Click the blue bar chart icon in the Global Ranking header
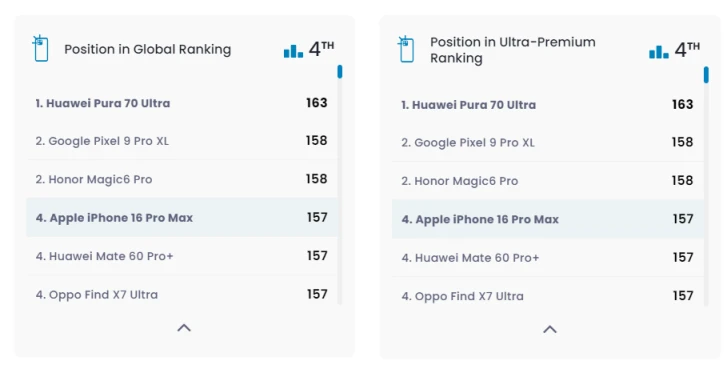This screenshot has width=727, height=365. [x=293, y=51]
